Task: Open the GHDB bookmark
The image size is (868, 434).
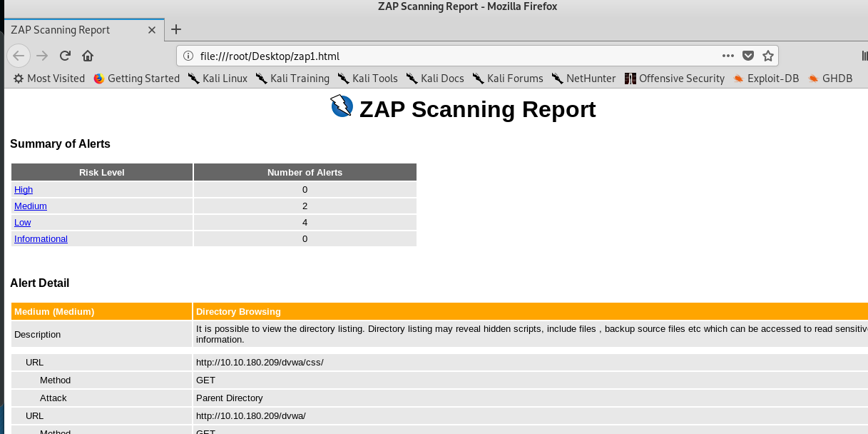Action: (x=830, y=79)
